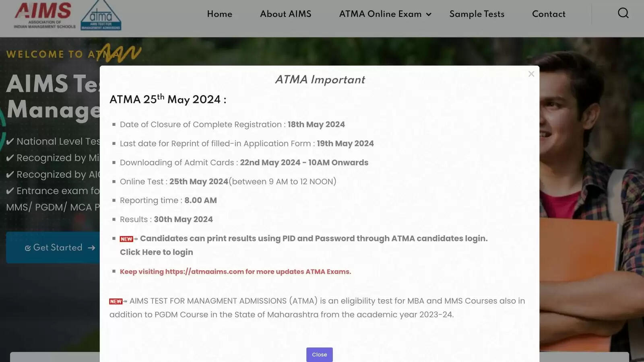Open About AIMS page
Viewport: 644px width, 362px height.
coord(286,14)
